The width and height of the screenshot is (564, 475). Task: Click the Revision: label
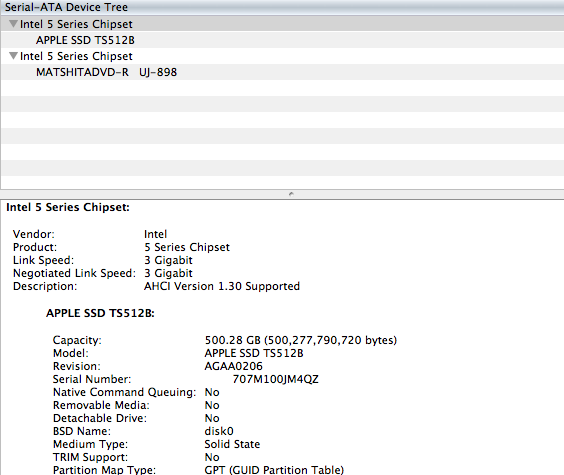coord(77,366)
